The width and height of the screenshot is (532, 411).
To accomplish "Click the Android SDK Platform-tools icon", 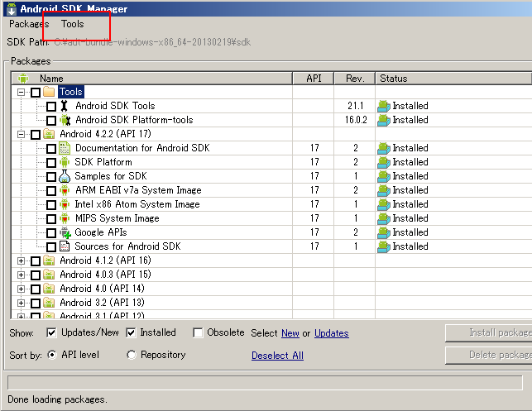I will [65, 120].
